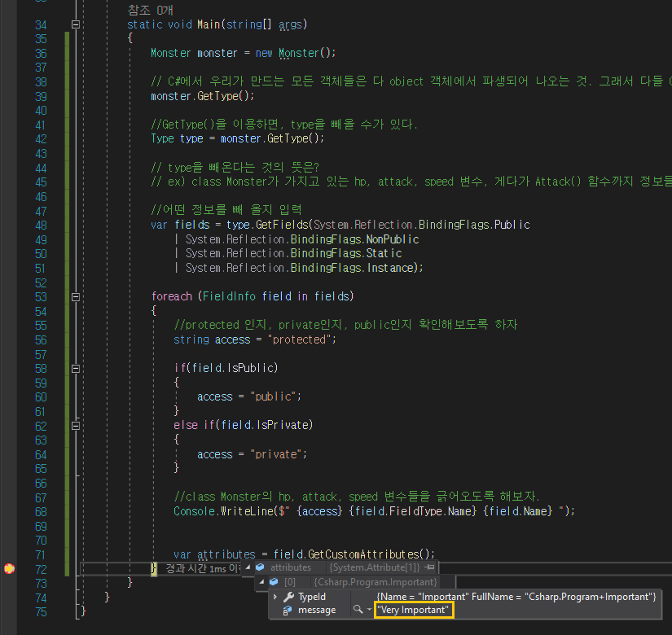672x635 pixels.
Task: Collapse the Main method at line 34
Action: click(x=76, y=24)
